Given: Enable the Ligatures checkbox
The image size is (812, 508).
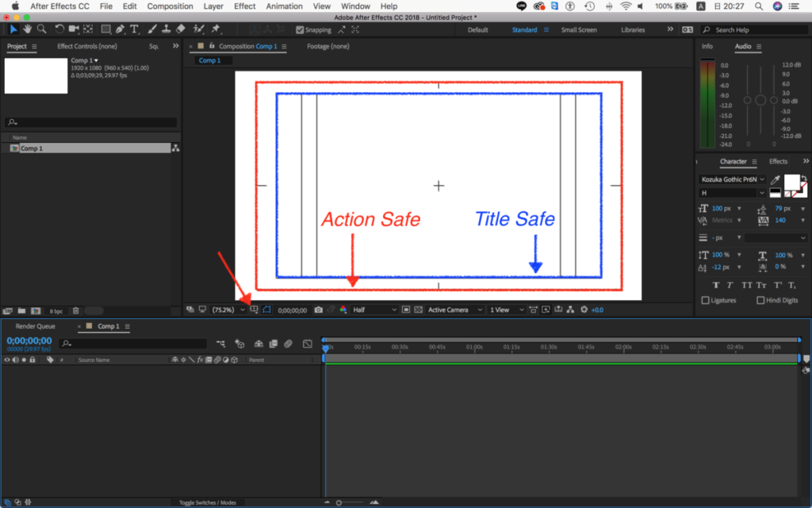Looking at the screenshot, I should 706,300.
